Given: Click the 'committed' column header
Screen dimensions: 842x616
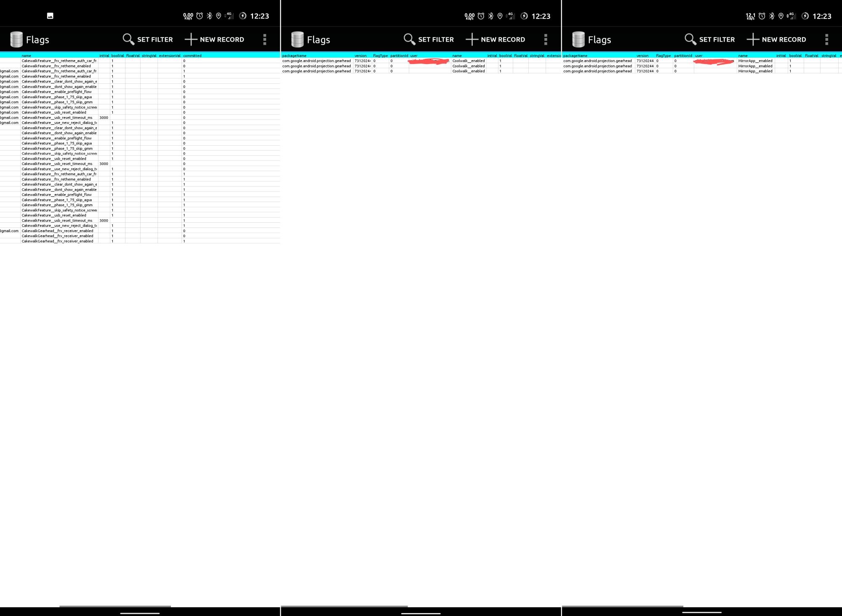Looking at the screenshot, I should 192,56.
